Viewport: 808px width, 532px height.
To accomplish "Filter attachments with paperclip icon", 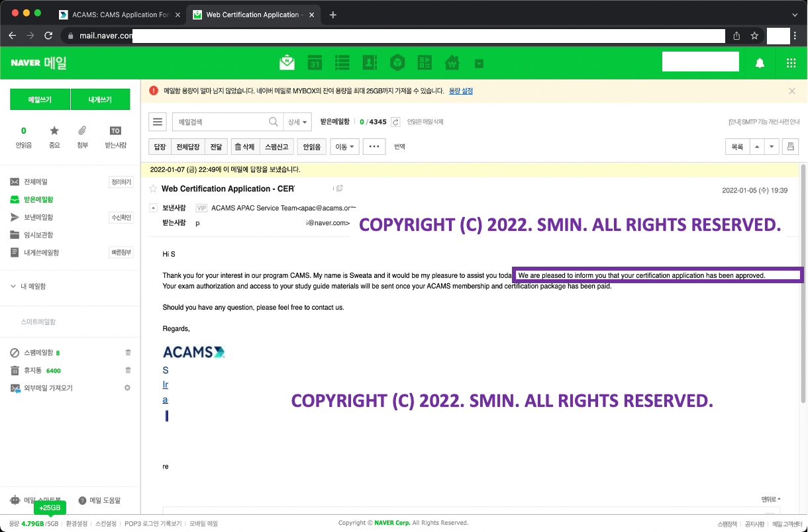I will point(82,137).
